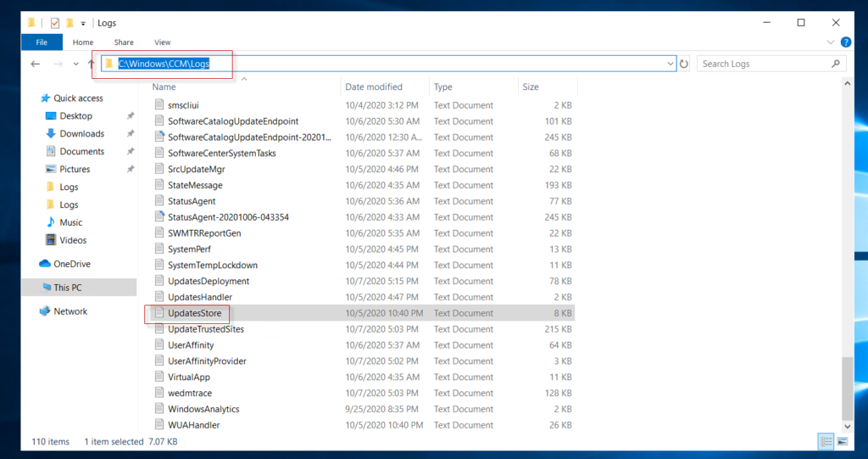Switch to the Share ribbon tab
Viewport: 868px width, 459px height.
(x=124, y=42)
